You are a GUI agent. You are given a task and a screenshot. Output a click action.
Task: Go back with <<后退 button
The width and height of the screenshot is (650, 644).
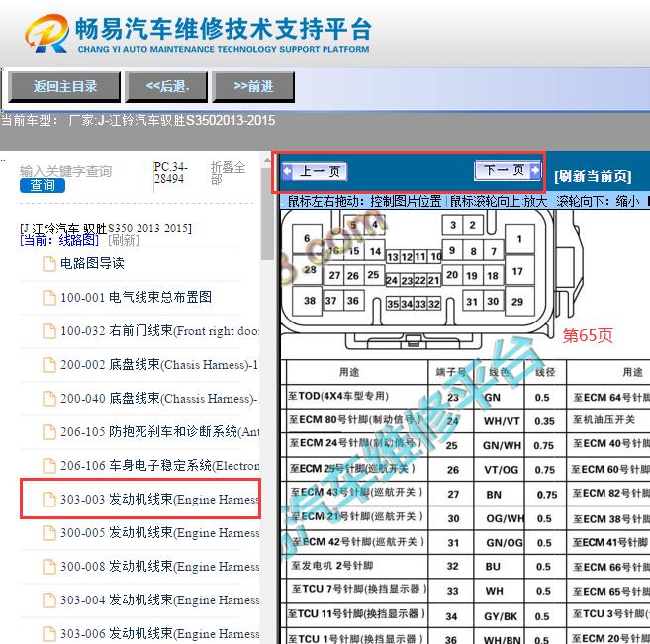pos(166,87)
